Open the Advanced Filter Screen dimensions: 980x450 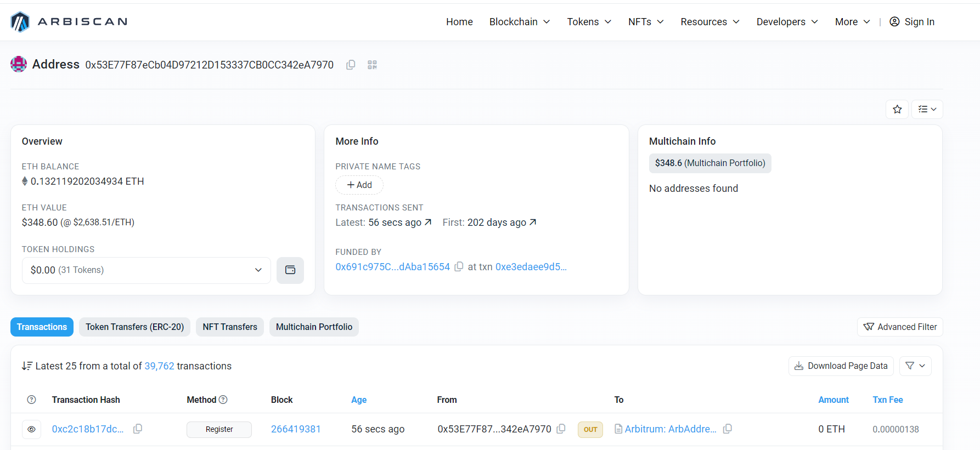coord(900,327)
